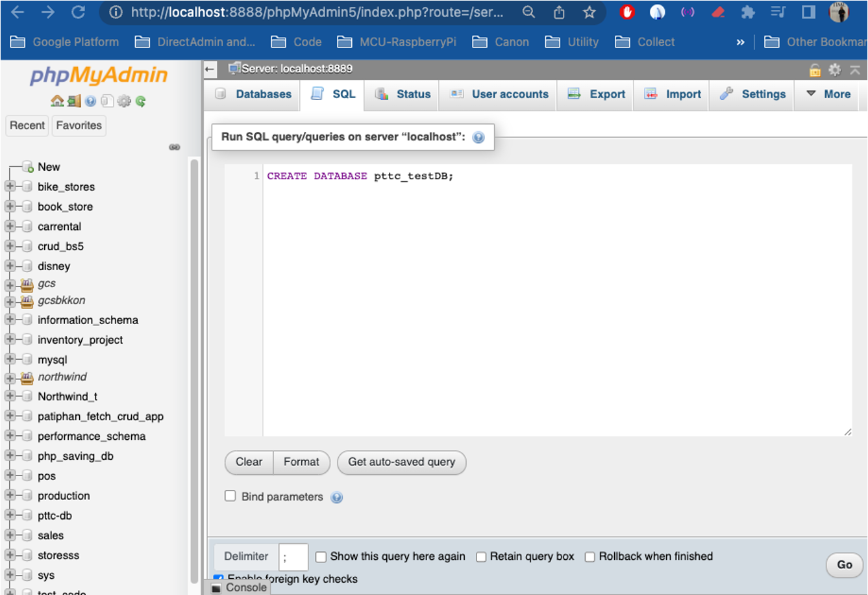Check Show this query here again
This screenshot has height=595, width=868.
(x=321, y=557)
